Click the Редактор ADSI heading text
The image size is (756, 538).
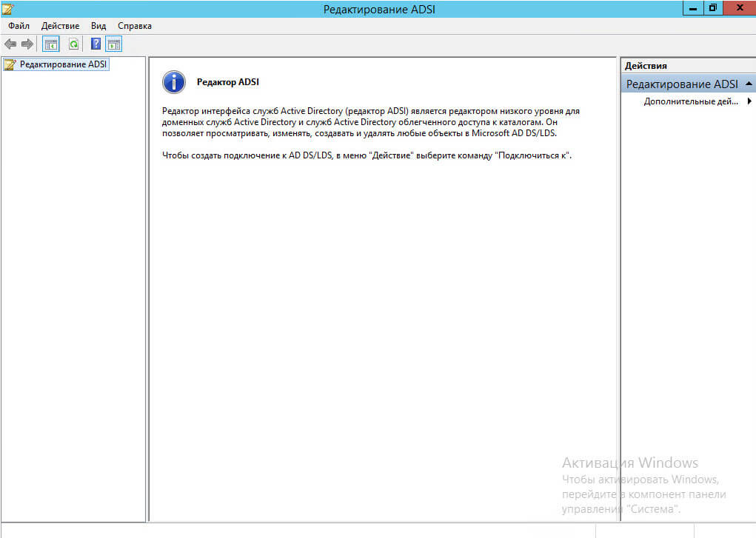pyautogui.click(x=227, y=82)
